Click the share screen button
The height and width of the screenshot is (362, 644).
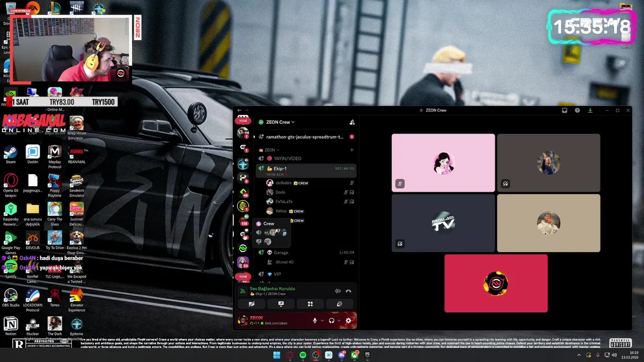click(281, 304)
